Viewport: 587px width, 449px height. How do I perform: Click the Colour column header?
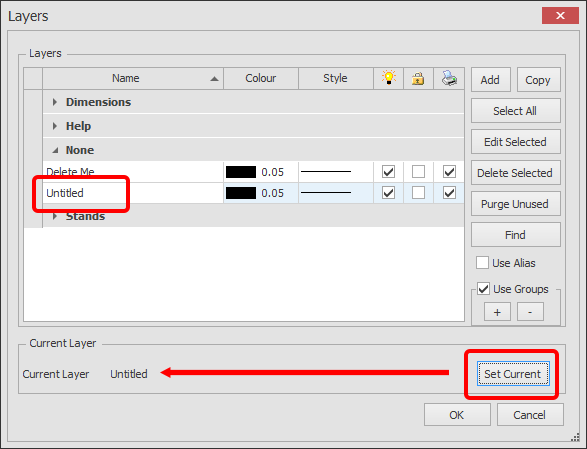tap(261, 78)
